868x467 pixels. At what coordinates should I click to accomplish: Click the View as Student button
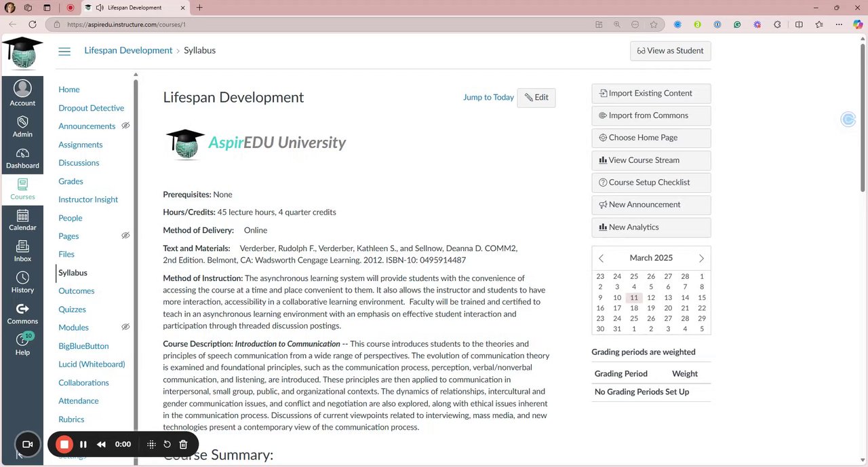[x=671, y=51]
